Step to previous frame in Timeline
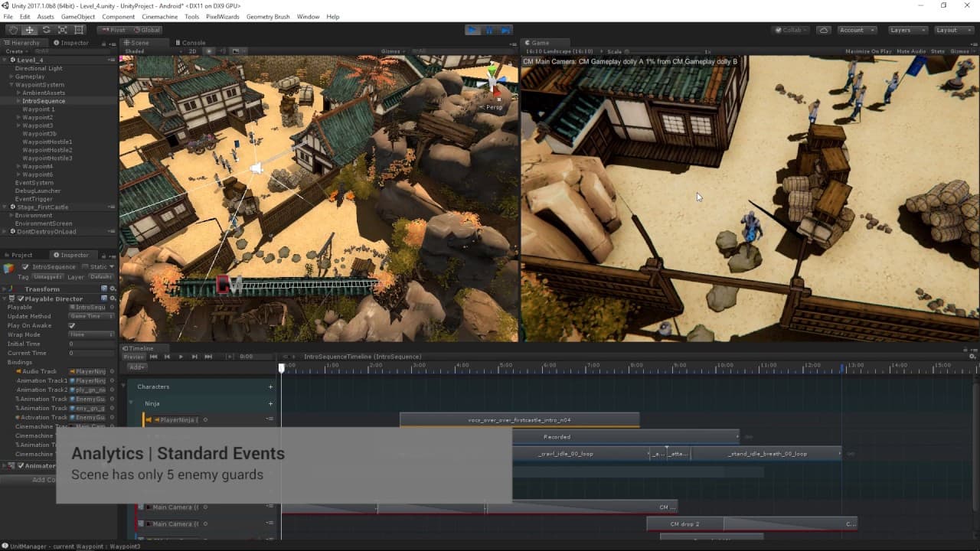 (x=167, y=357)
